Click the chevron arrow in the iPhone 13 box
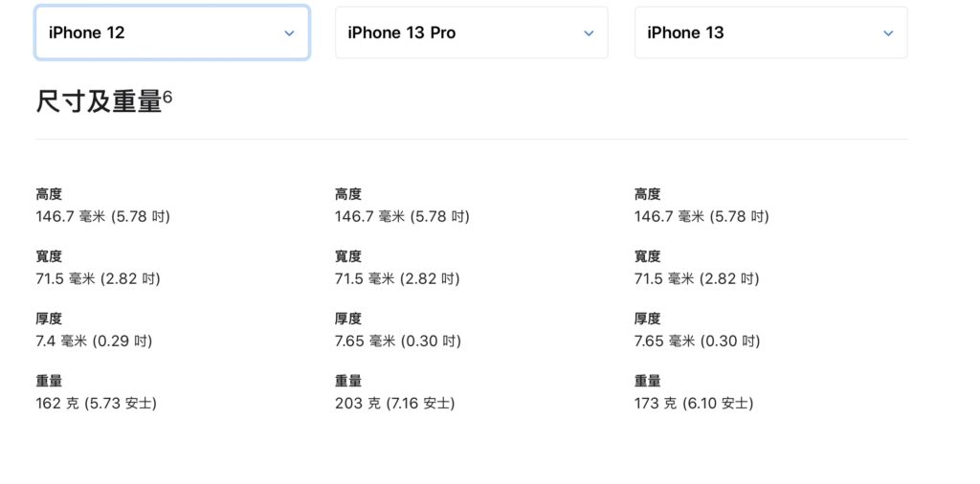 (x=887, y=33)
